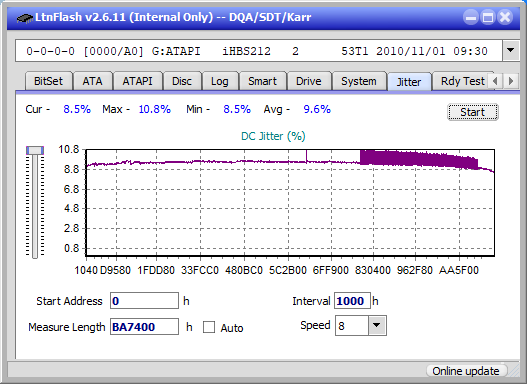Click the Cur value 8.5%
Image resolution: width=527 pixels, height=384 pixels.
(x=77, y=109)
